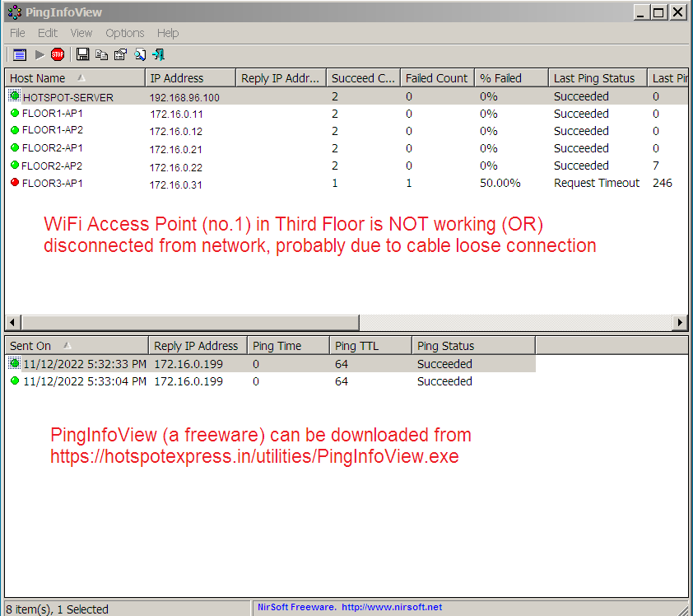The height and width of the screenshot is (616, 693).
Task: Click the horizontal scrollbar left arrow
Action: (12, 322)
